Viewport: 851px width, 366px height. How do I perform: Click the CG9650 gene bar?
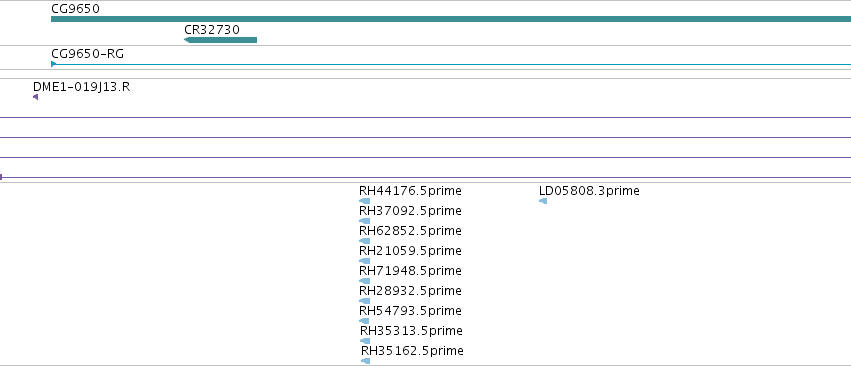point(451,19)
